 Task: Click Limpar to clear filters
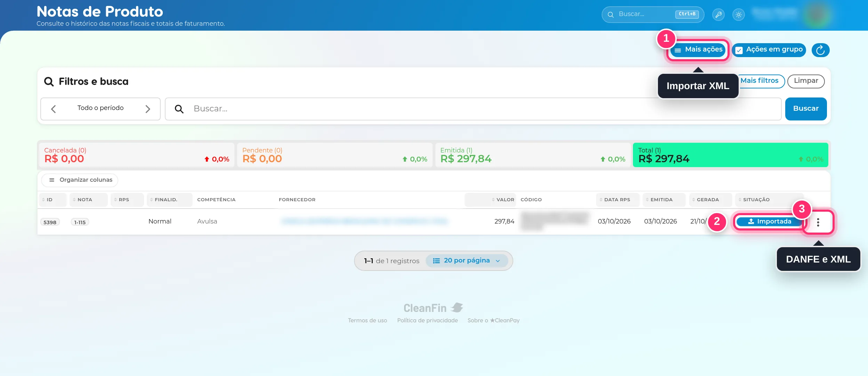coord(806,81)
